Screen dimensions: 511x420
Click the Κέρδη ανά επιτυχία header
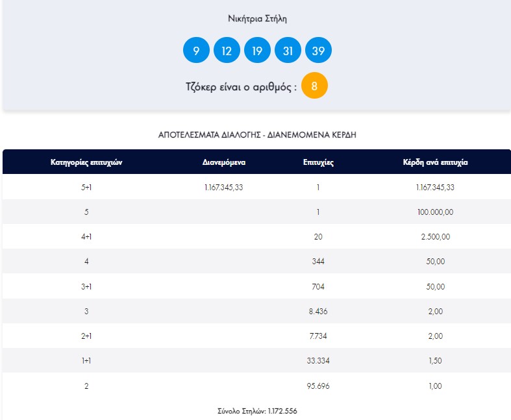(x=436, y=162)
